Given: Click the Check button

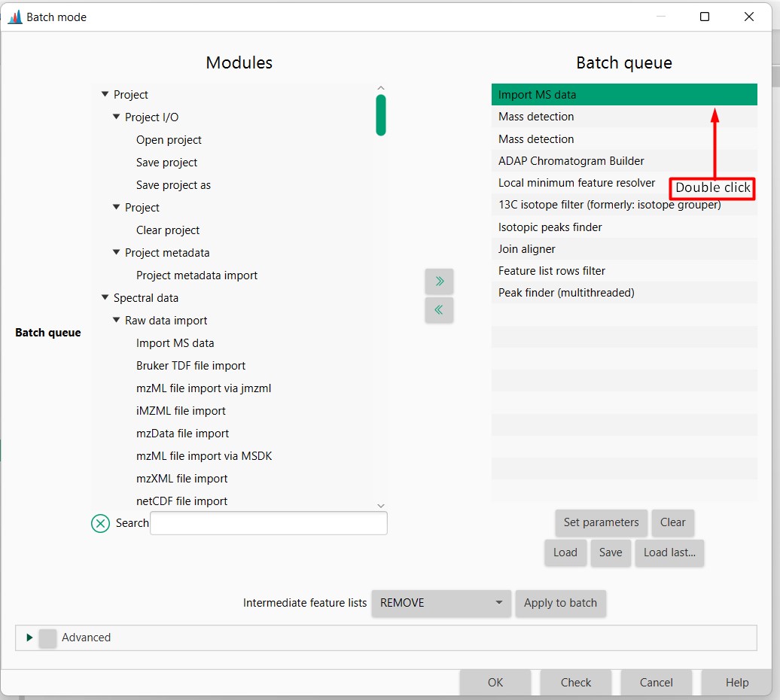Looking at the screenshot, I should point(575,682).
